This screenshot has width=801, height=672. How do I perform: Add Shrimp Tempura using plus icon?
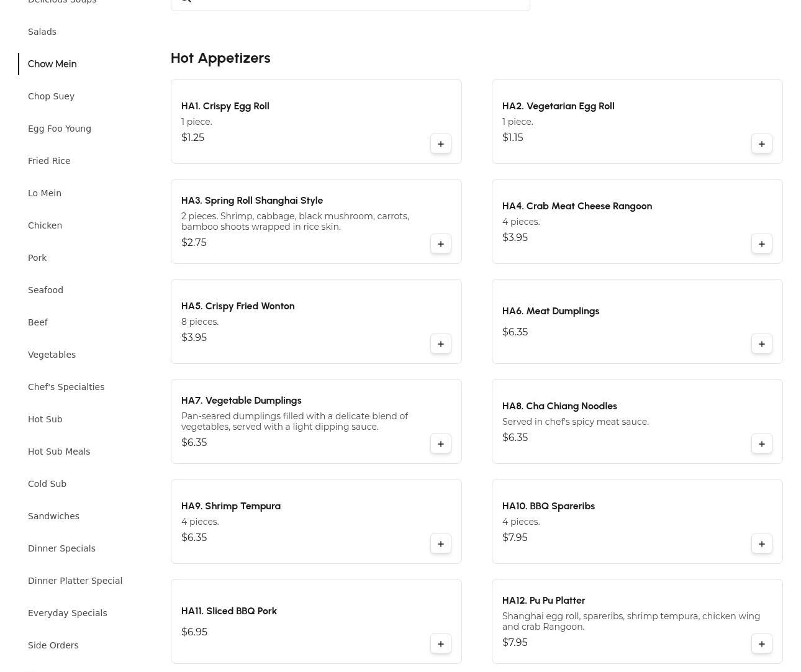coord(440,544)
